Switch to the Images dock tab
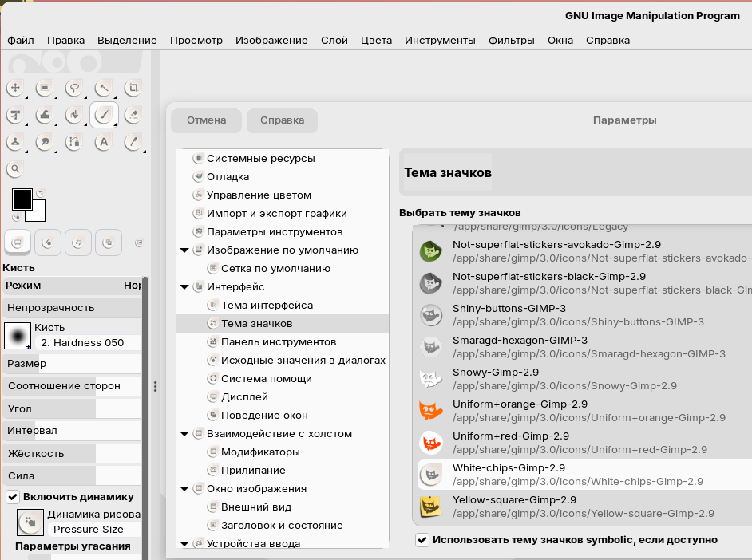This screenshot has width=752, height=560. (109, 243)
